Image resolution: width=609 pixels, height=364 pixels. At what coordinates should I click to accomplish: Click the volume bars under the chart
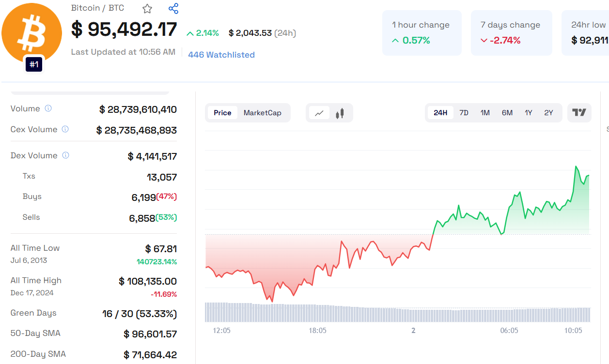click(x=398, y=313)
